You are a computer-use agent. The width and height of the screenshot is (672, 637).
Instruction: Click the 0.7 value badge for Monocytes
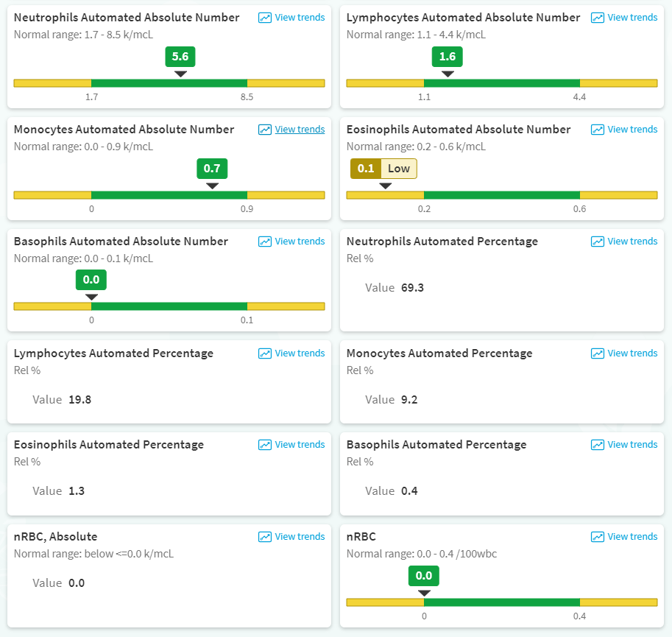212,169
